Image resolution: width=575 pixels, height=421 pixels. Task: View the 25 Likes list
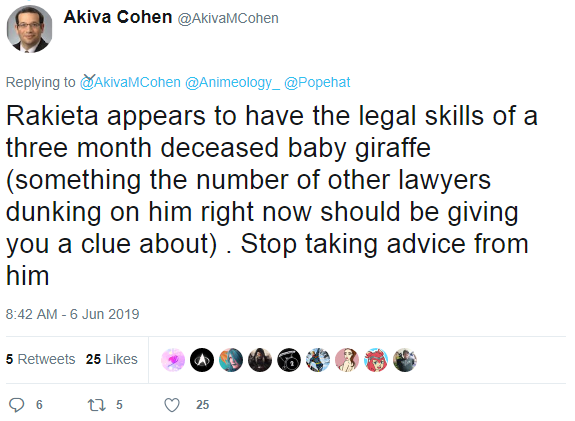click(112, 359)
